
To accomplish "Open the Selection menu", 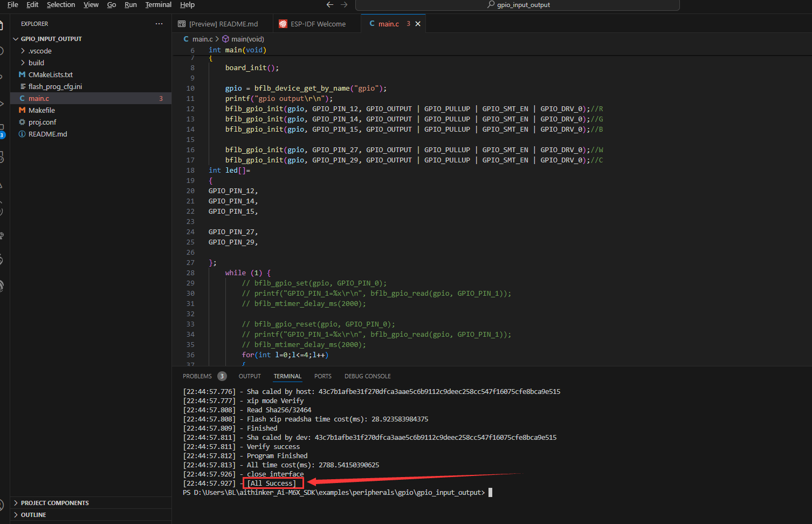I will (x=61, y=4).
